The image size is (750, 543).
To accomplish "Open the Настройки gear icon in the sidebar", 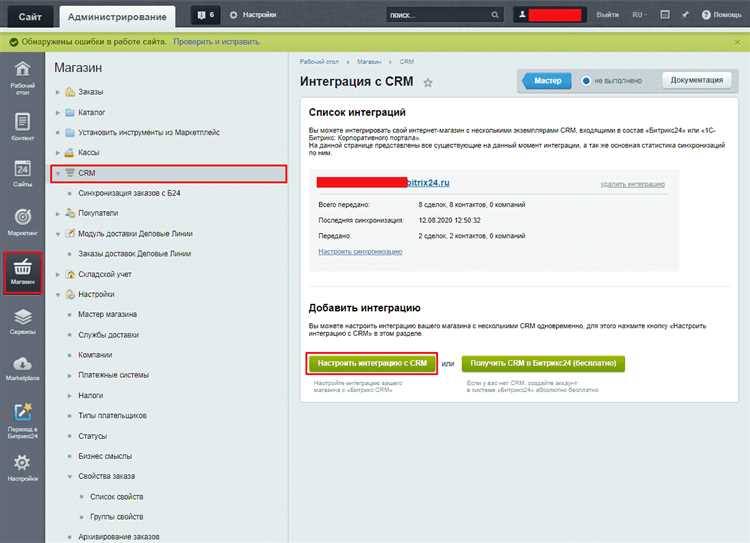I will point(22,463).
